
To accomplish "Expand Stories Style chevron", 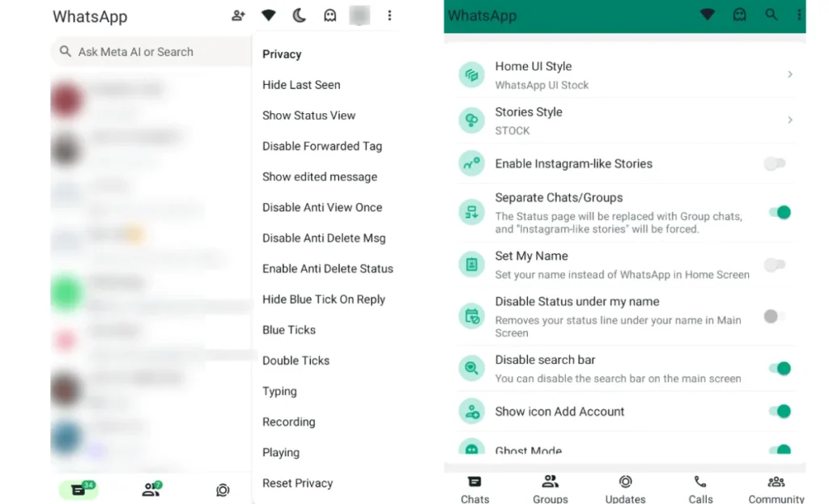I will 790,120.
